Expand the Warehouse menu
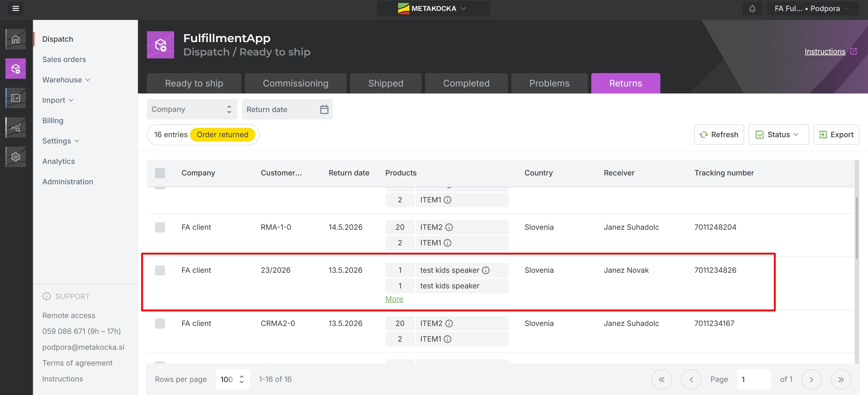 click(x=66, y=80)
